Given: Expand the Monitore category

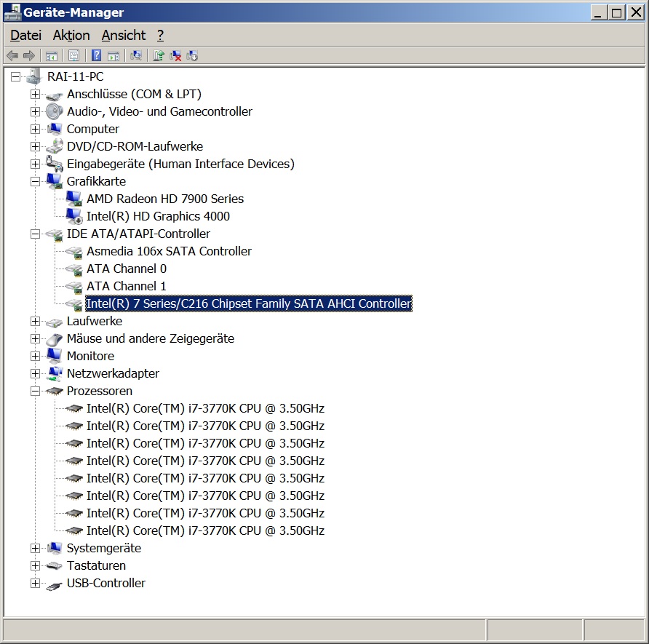Looking at the screenshot, I should tap(36, 357).
